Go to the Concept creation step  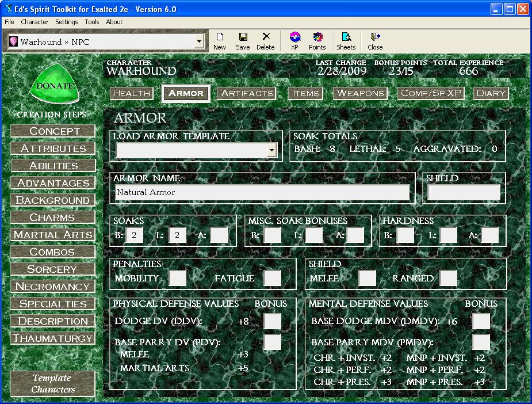53,131
